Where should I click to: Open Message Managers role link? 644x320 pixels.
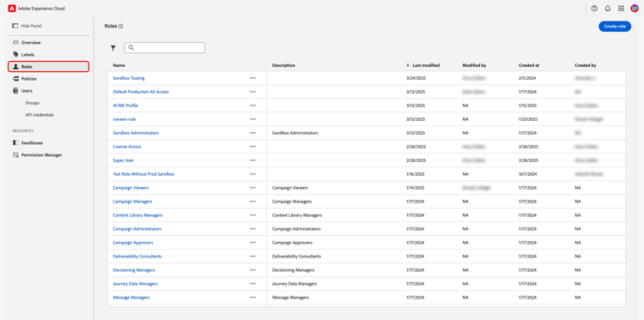click(131, 298)
